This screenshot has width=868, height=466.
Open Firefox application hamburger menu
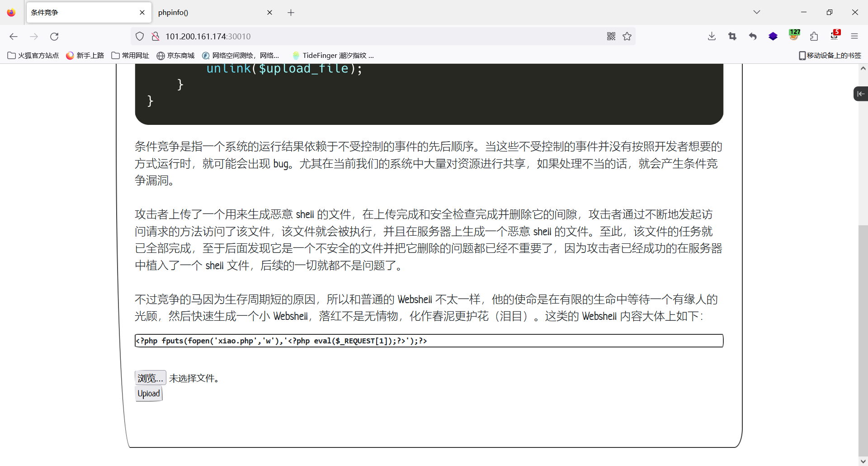[x=854, y=36]
